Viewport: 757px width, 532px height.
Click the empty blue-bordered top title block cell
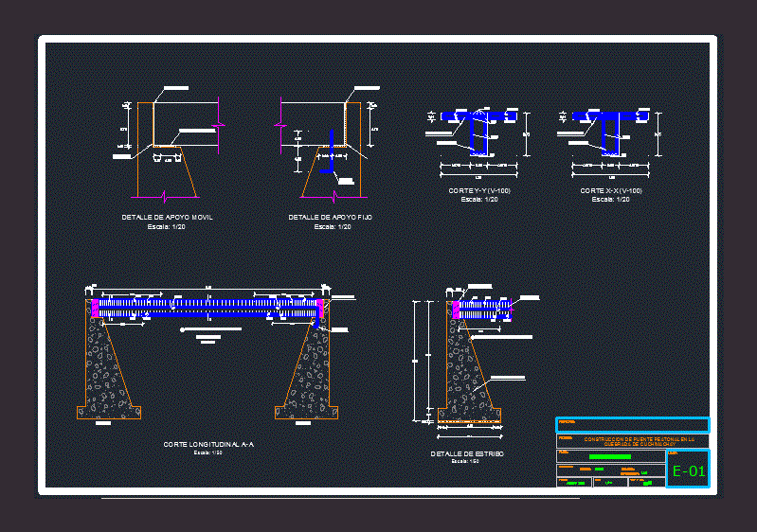coord(633,425)
